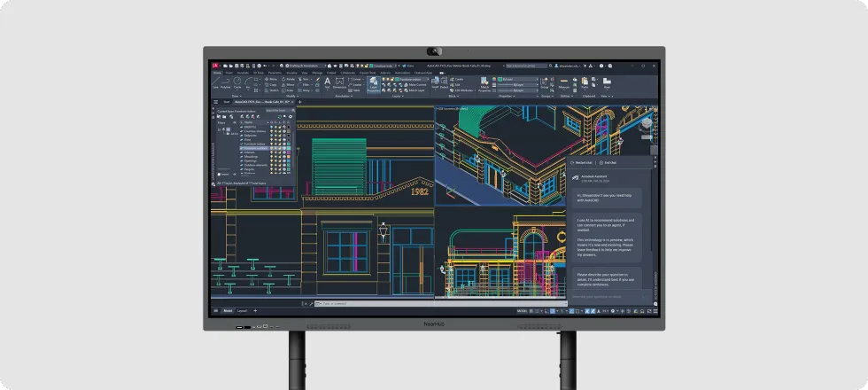Viewport: 868px width, 390px height.
Task: Open the workspace Drafting & Annotation dropdown
Action: [306, 66]
